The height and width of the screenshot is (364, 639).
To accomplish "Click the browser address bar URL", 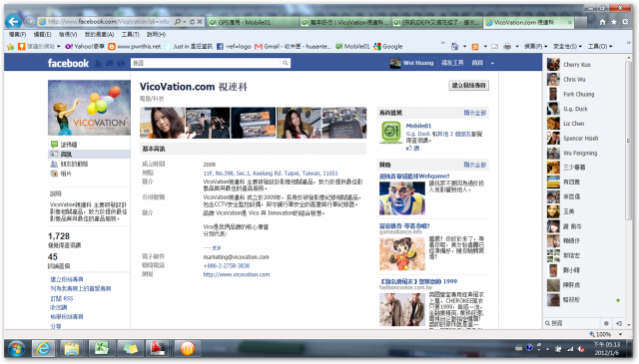I will pos(108,22).
